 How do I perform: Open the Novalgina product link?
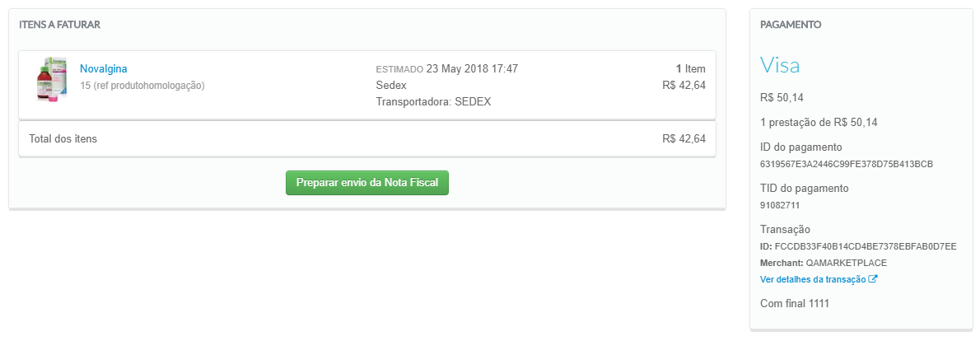tap(104, 68)
